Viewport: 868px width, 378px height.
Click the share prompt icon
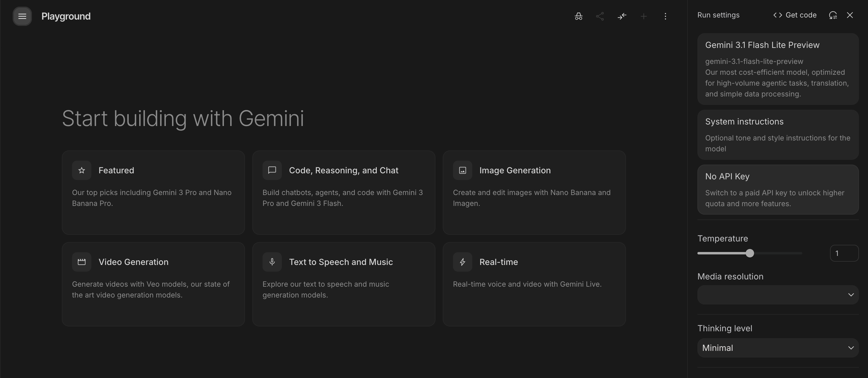(x=600, y=16)
